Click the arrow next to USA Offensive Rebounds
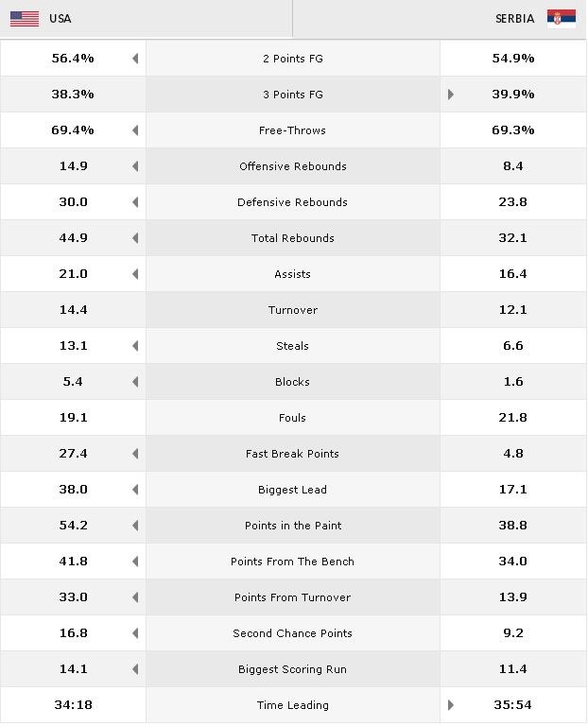 coord(135,166)
